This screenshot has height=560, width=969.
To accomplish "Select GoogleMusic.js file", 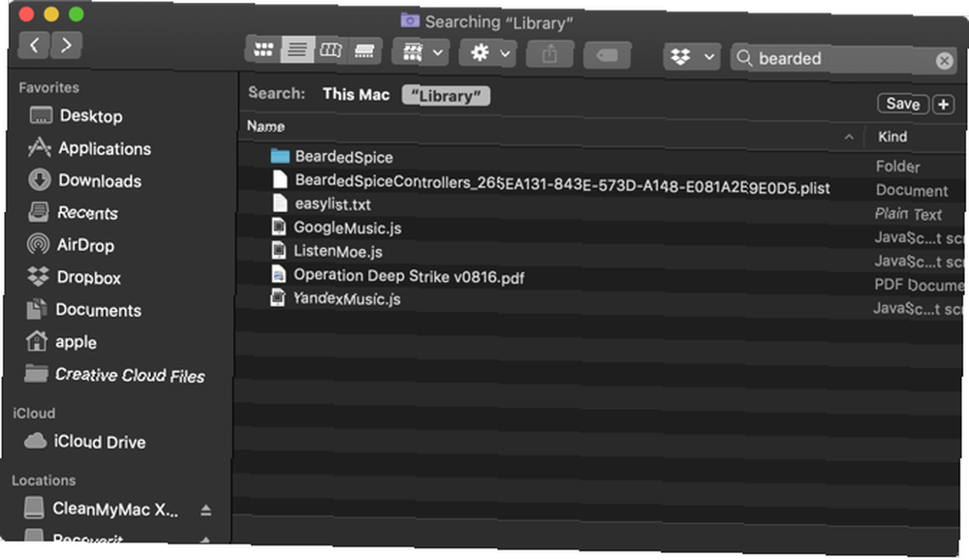I will coord(347,228).
